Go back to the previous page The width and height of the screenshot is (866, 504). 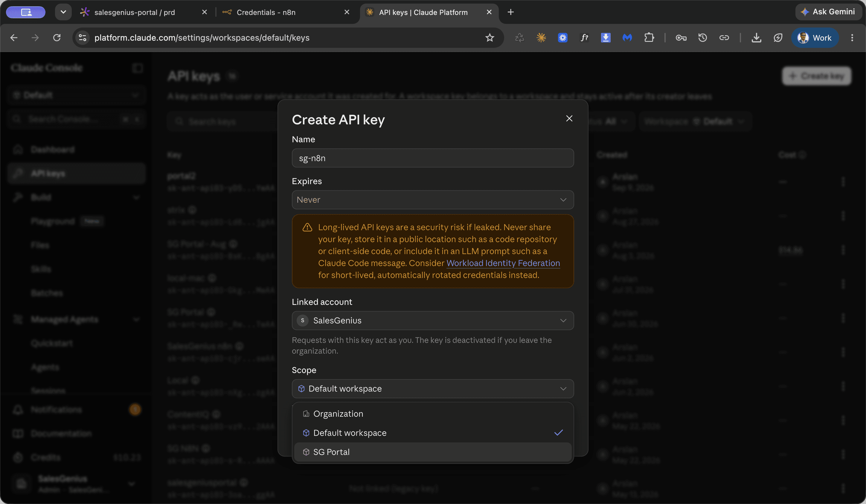click(x=14, y=38)
